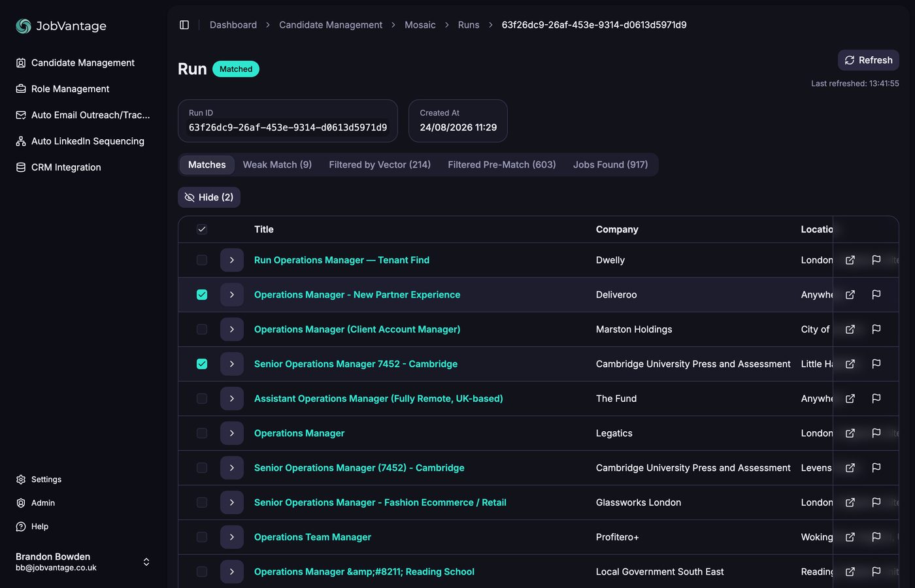Check the Marston Holdings row checkbox
Screen dimensions: 915x588
click(x=202, y=329)
